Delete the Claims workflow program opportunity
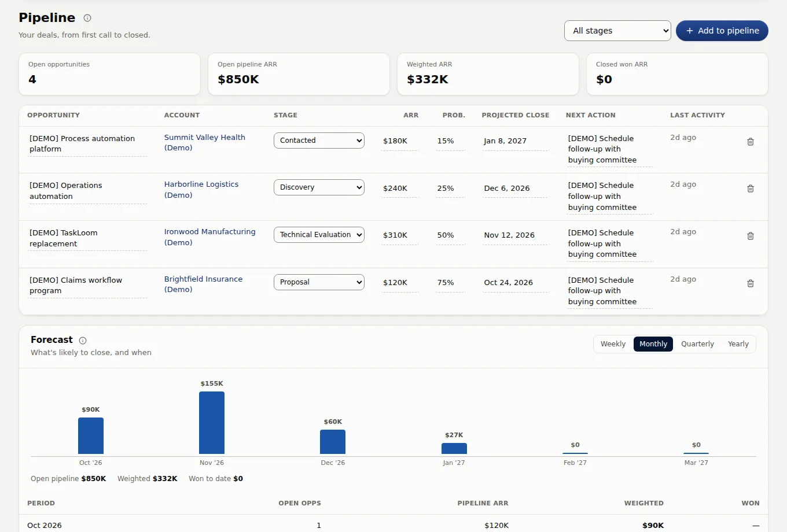This screenshot has width=787, height=532. pyautogui.click(x=751, y=283)
